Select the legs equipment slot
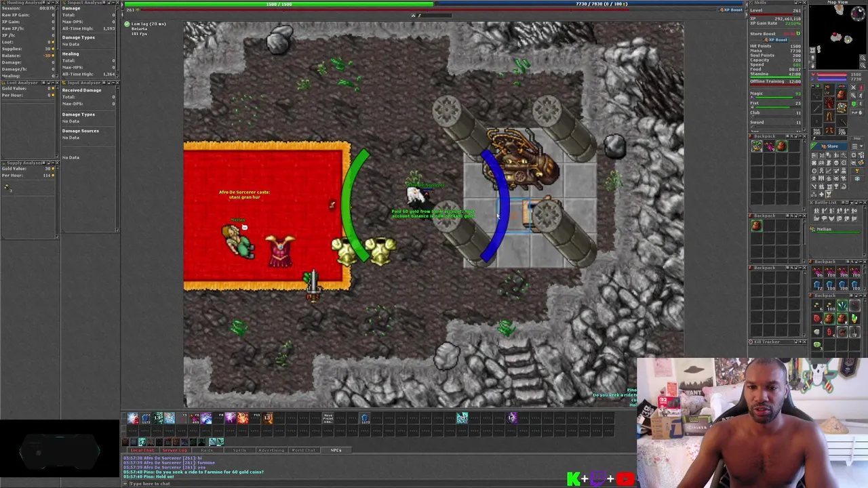This screenshot has height=488, width=868. [x=829, y=116]
